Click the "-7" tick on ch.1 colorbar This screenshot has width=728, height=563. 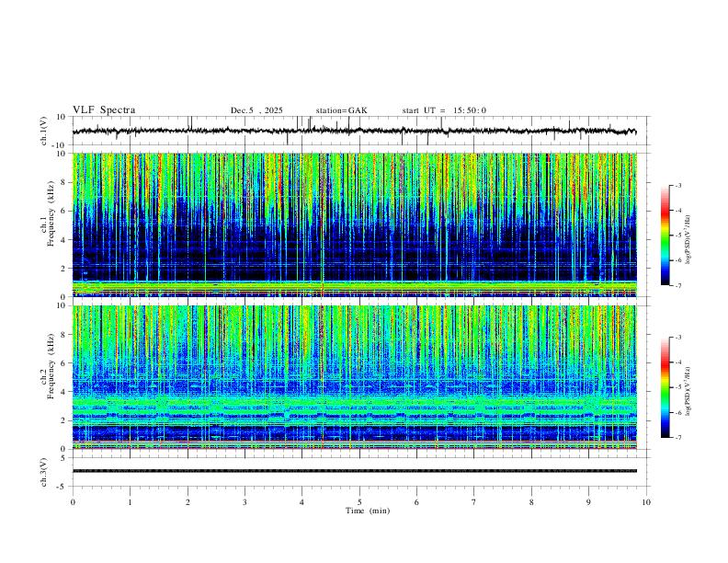(677, 286)
